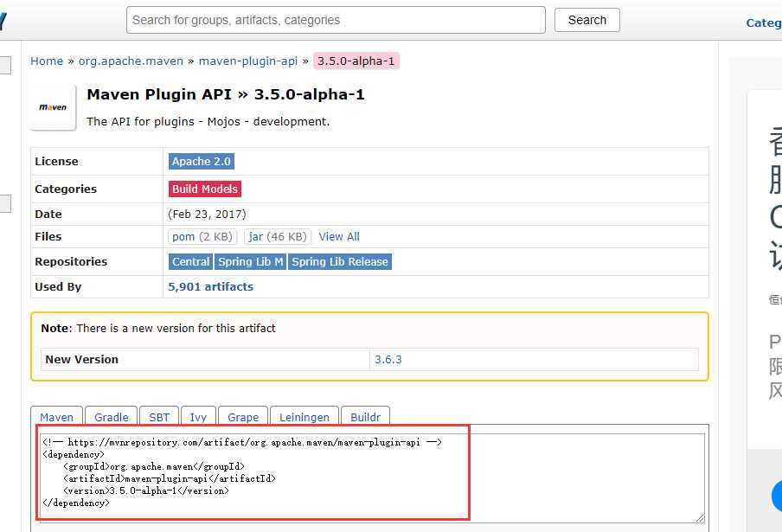
Task: Switch to the Grape tab
Action: [x=243, y=417]
